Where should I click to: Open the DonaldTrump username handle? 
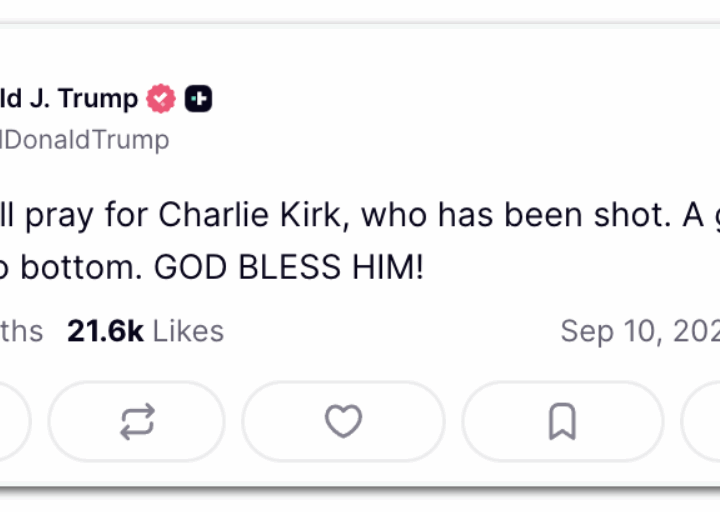click(84, 140)
